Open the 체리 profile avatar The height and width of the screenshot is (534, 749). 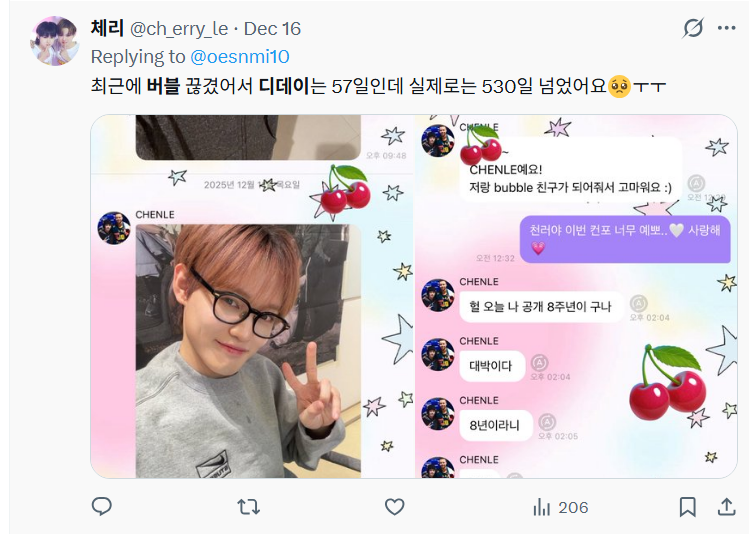coord(54,41)
